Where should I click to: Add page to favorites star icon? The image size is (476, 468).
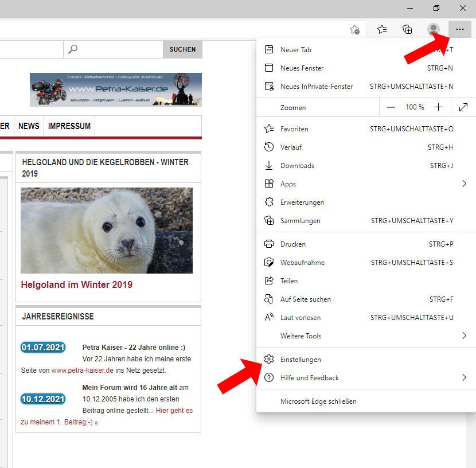click(x=355, y=29)
